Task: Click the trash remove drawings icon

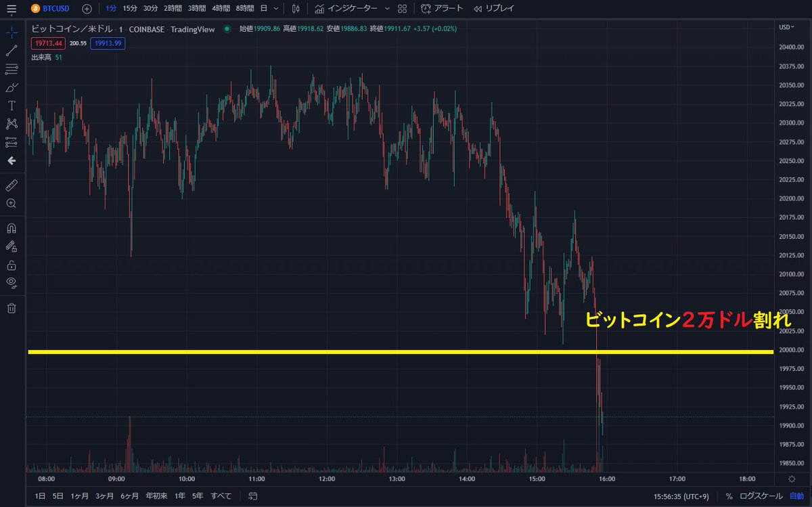Action: [12, 308]
